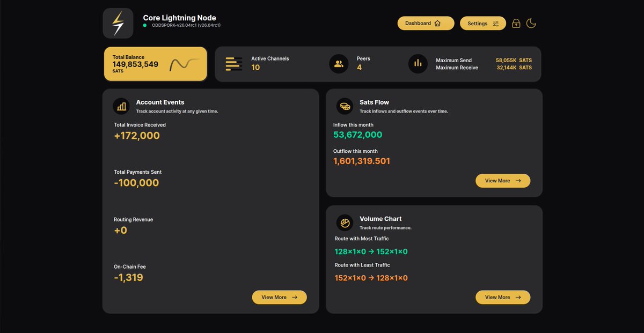Click the 32,144K SATS value

tap(514, 68)
